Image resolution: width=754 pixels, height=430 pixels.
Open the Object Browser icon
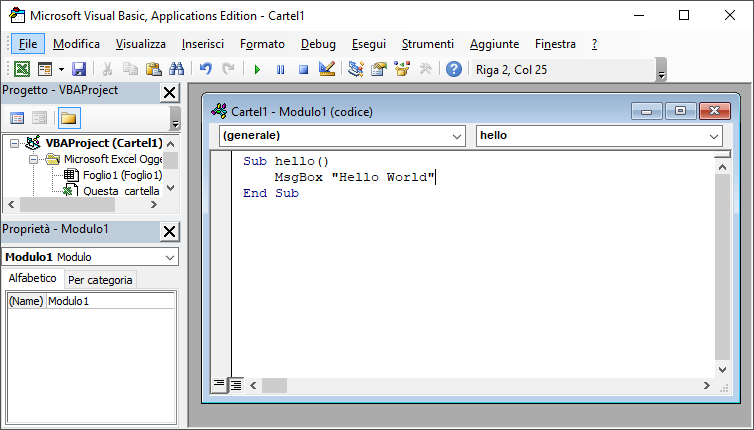pos(402,69)
